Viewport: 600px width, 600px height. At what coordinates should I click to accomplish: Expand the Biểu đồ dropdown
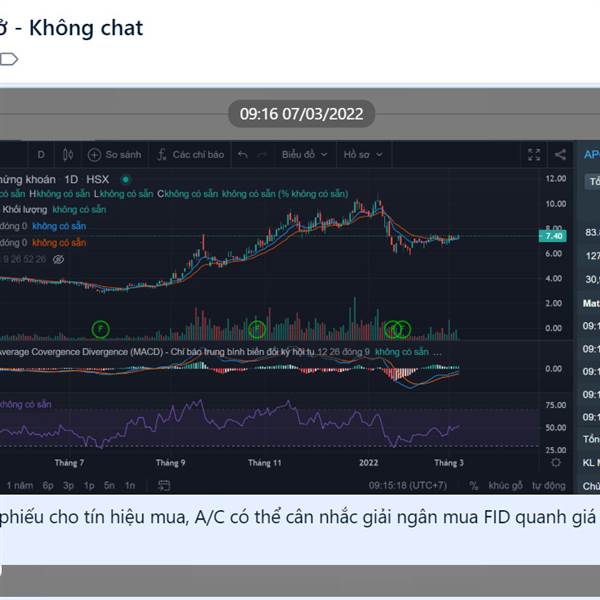305,155
